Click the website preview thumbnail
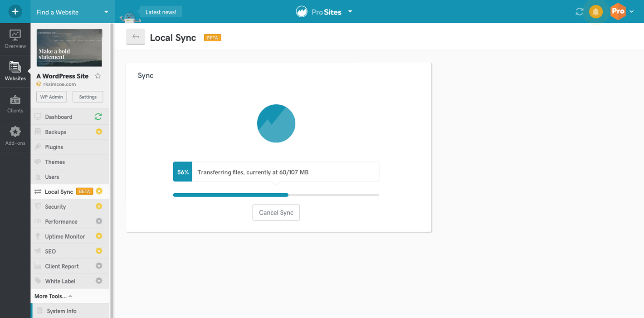This screenshot has height=318, width=644. (x=69, y=48)
